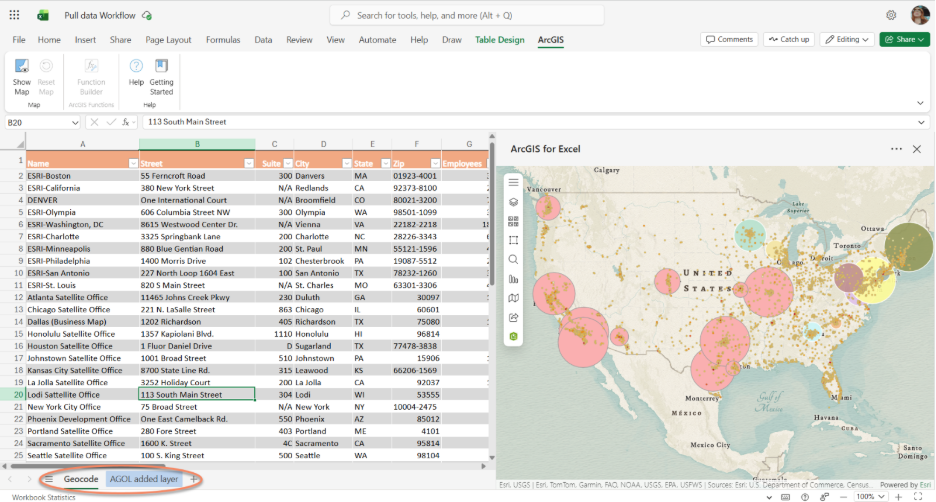Open the State column filter dropdown
Screen dimensions: 936x502
(x=386, y=163)
